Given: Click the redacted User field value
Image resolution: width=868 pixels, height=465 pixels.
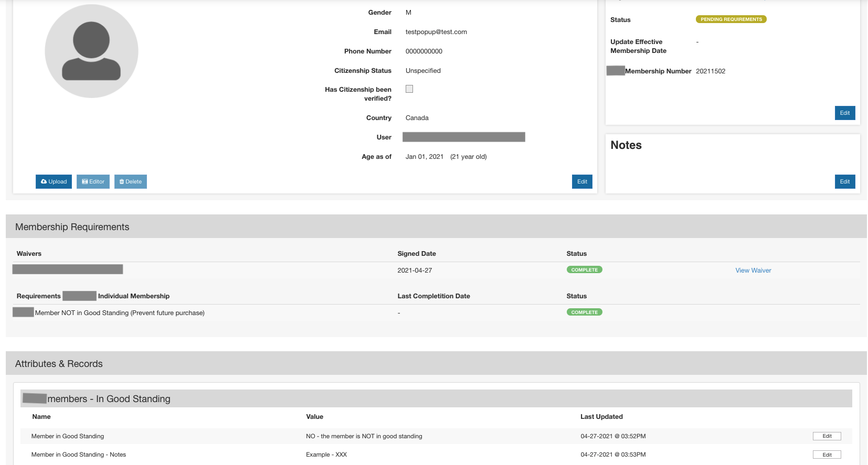Looking at the screenshot, I should 463,137.
